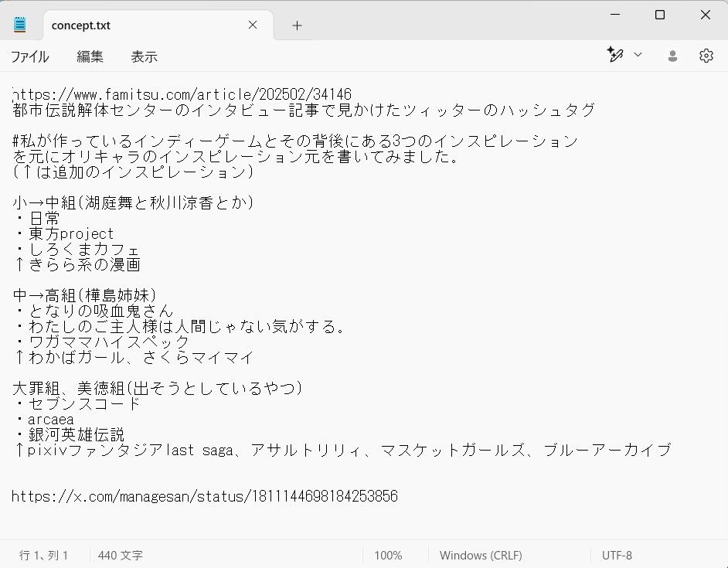Click the Notepad app icon in title bar
Viewport: 728px width, 568px height.
19,24
